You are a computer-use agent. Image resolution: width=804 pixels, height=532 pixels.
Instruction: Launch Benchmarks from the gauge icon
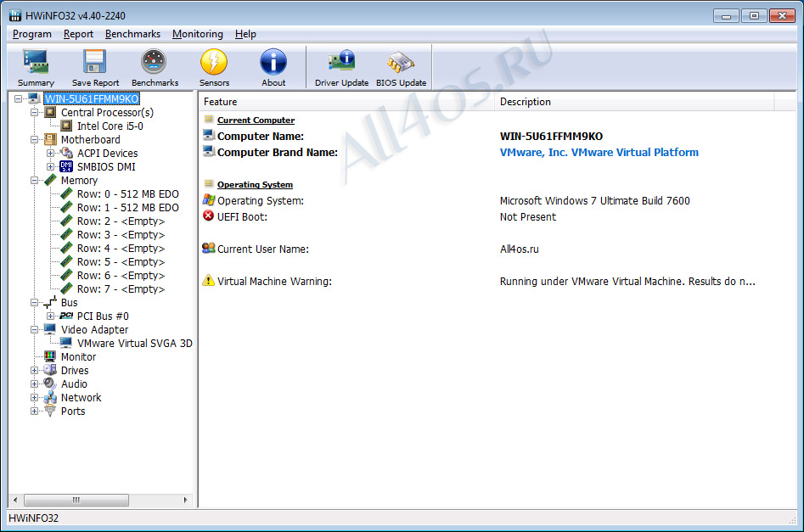[154, 61]
